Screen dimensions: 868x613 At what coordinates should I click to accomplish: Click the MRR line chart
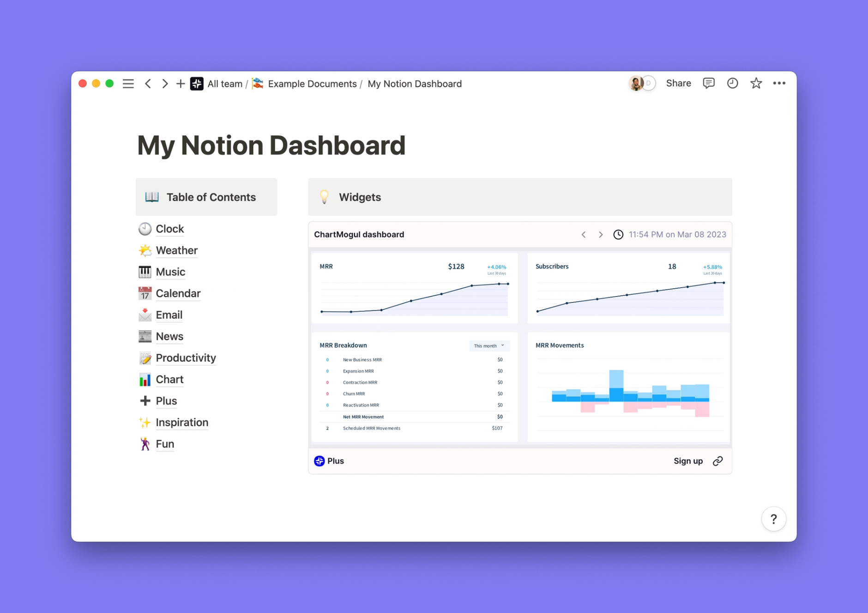click(x=415, y=298)
